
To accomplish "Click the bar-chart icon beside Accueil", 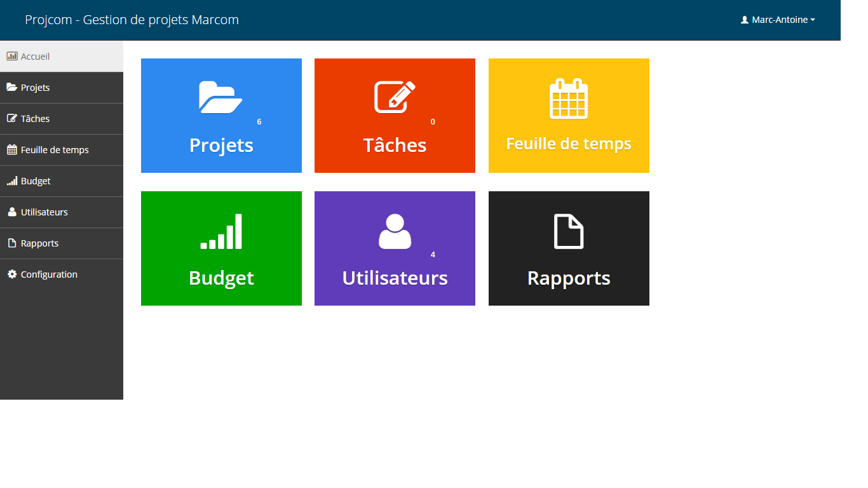I will (12, 57).
